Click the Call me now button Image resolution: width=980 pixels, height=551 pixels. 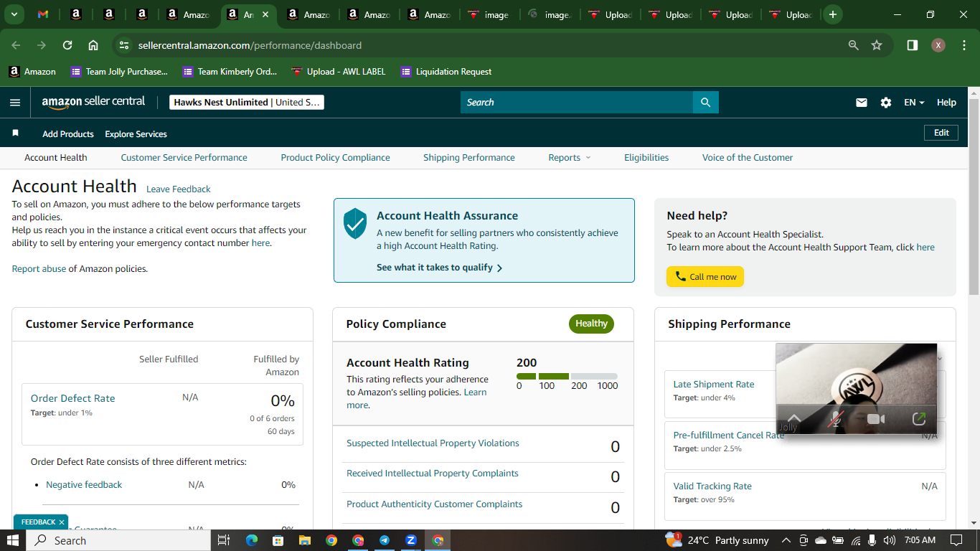(705, 277)
